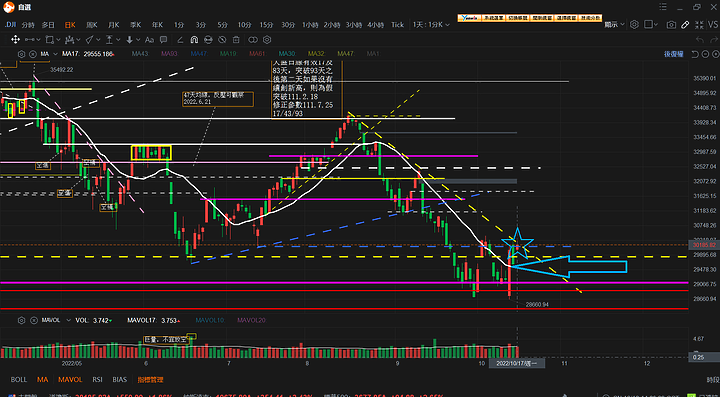Take a chart screenshot with camera icon
The height and width of the screenshot is (397, 720).
(x=671, y=25)
